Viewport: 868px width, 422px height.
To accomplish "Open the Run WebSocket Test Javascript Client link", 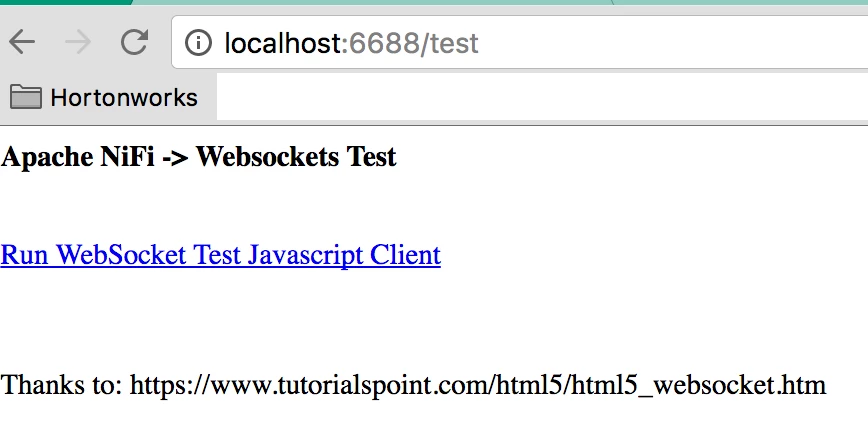I will [x=220, y=255].
